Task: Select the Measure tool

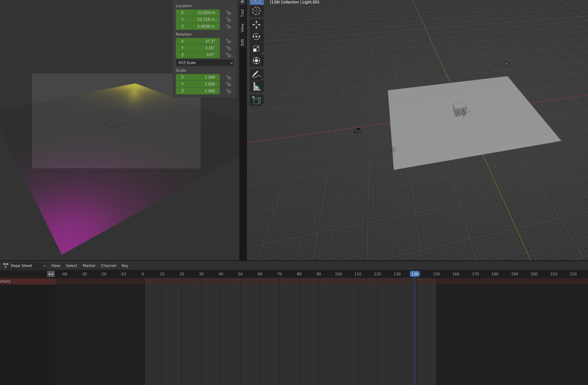Action: coord(256,87)
